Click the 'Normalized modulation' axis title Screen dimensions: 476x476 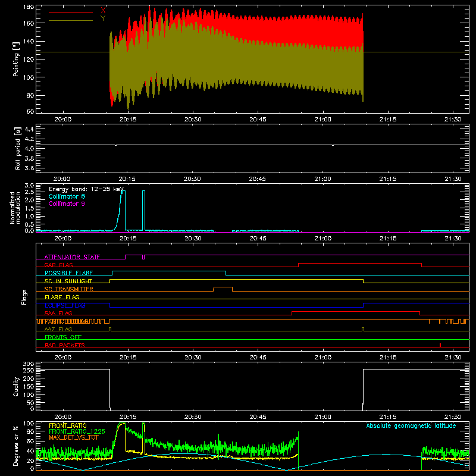coord(15,208)
